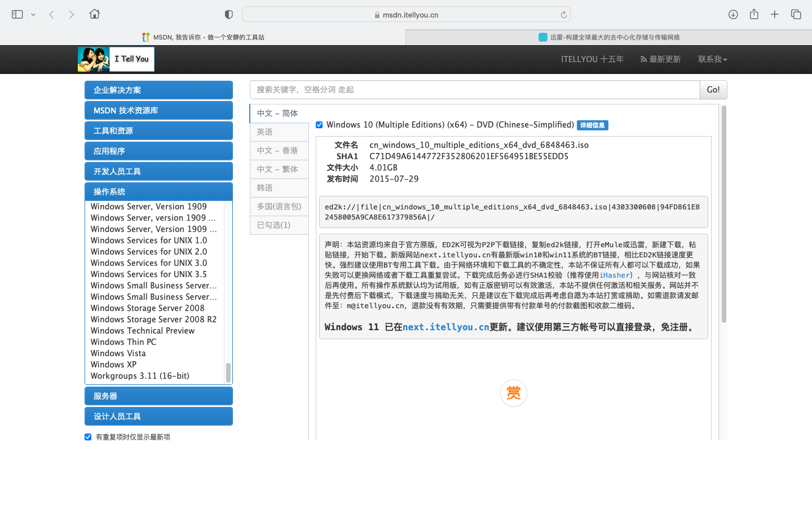
Task: Click the ed2k download link text
Action: (x=512, y=212)
